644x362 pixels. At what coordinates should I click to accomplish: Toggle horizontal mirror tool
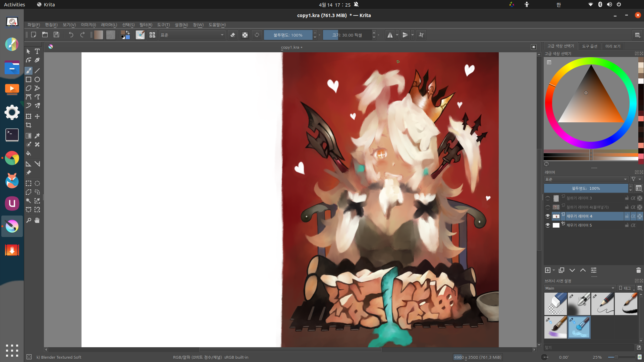(390, 35)
